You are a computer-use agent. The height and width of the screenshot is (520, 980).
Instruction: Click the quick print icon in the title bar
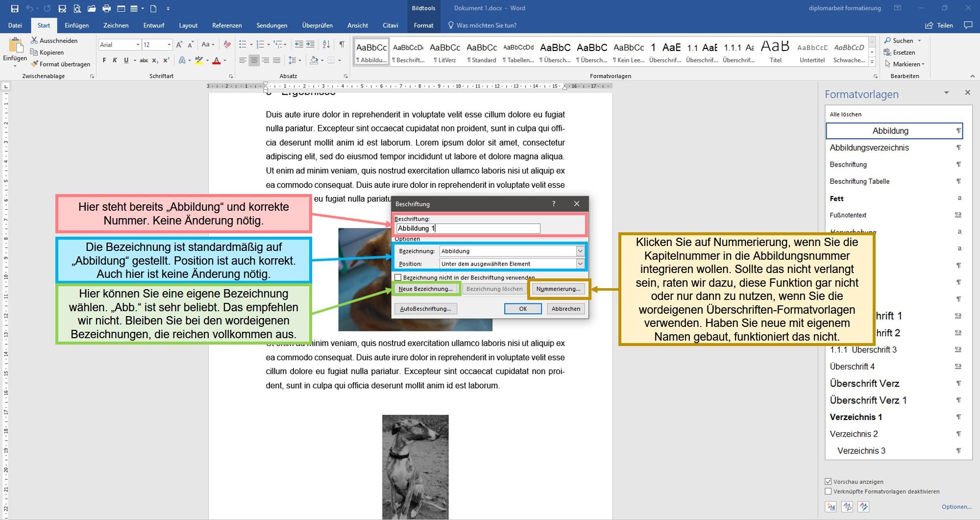pos(106,8)
